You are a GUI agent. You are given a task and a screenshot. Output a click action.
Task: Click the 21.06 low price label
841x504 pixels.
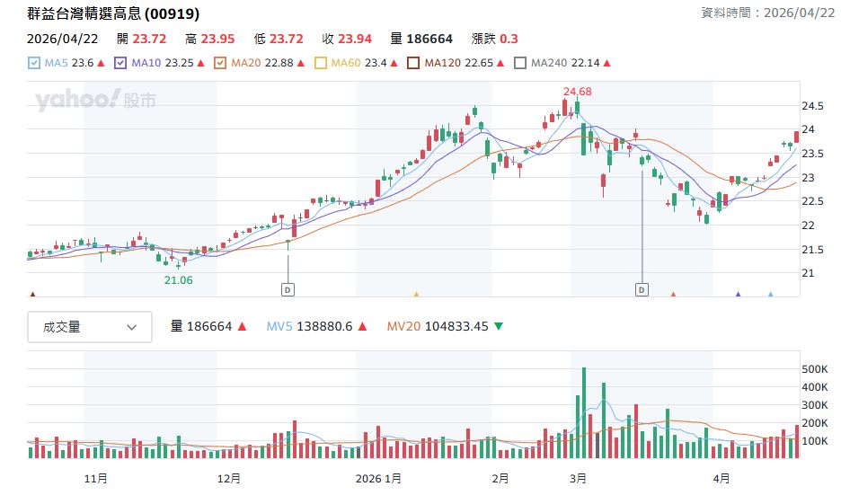point(178,280)
